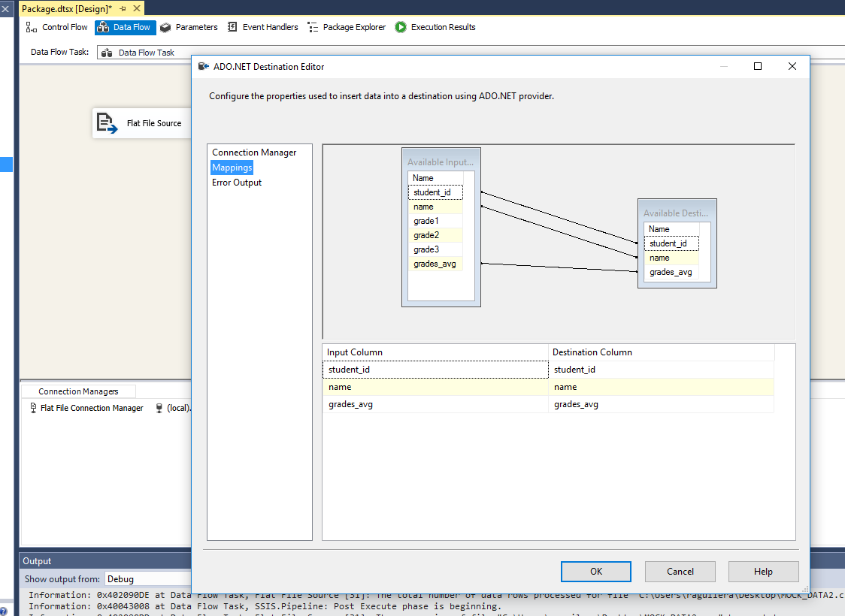Open grades_avg Input Column cell dropdown

(435, 404)
